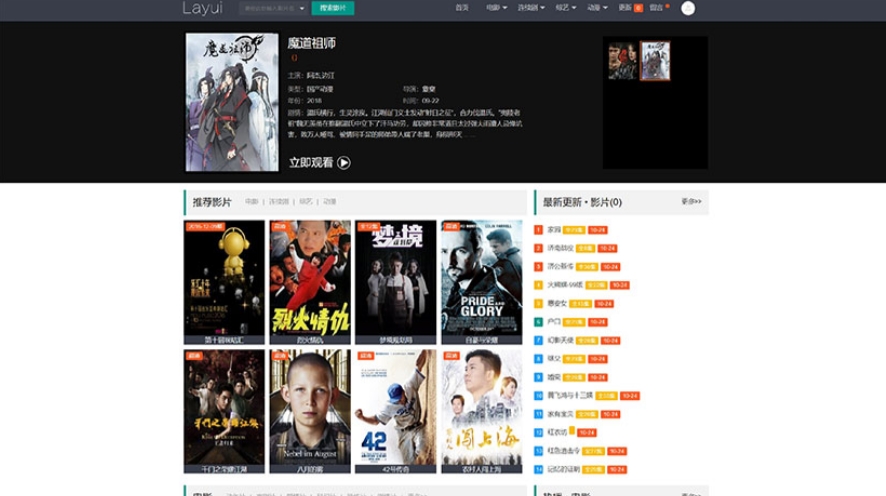Click the 魔道祖师 title heading
The width and height of the screenshot is (886, 496).
click(x=311, y=43)
